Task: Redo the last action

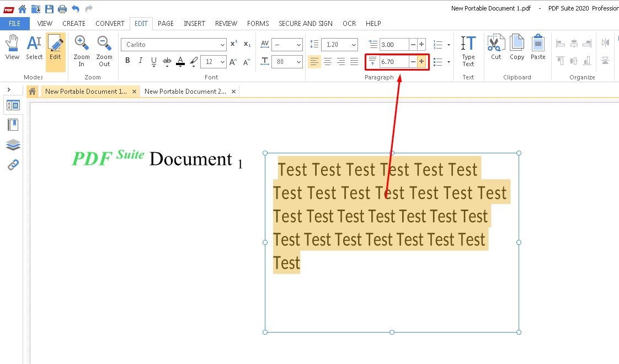Action: point(89,9)
